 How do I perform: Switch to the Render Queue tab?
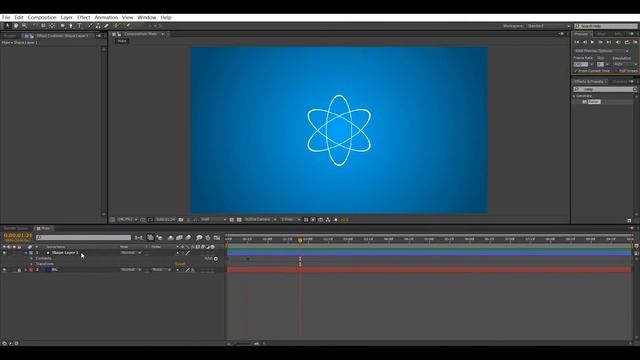(x=16, y=229)
